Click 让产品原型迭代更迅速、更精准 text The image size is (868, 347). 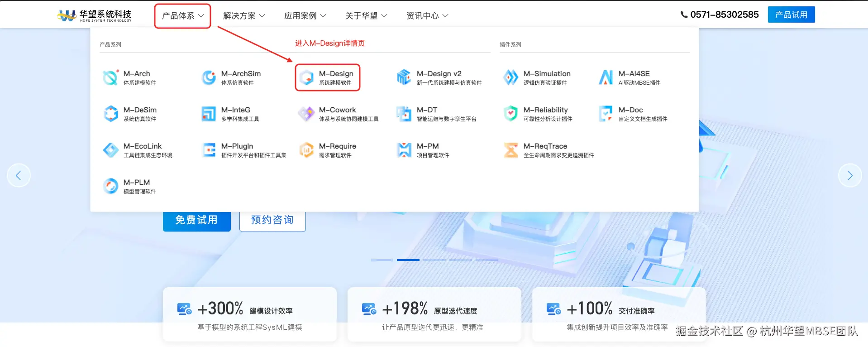tap(433, 327)
